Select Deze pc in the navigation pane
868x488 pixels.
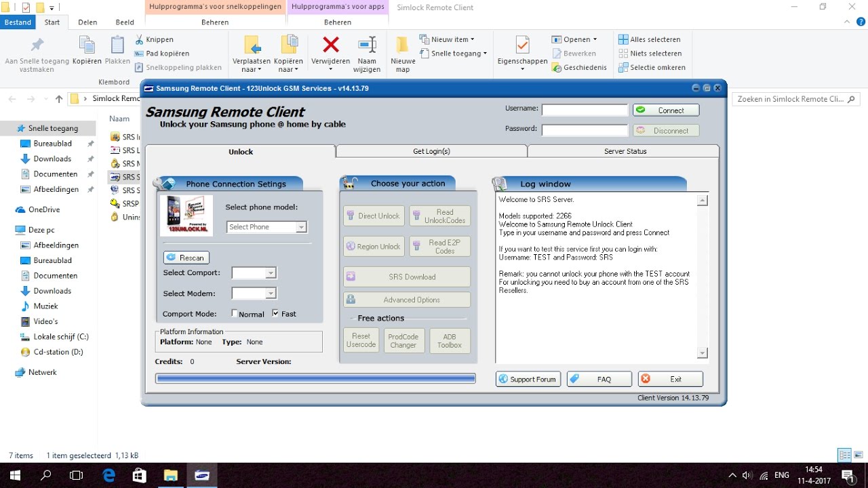[41, 230]
